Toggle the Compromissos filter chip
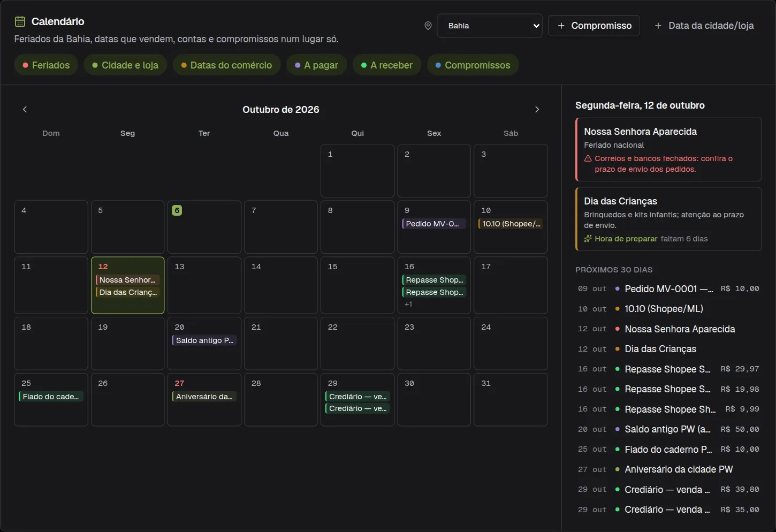This screenshot has width=776, height=532. point(473,65)
